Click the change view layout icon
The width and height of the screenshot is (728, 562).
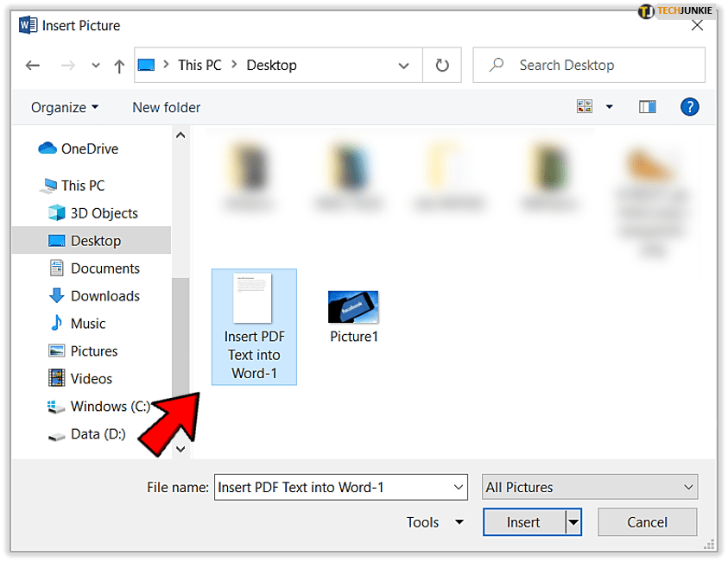pyautogui.click(x=586, y=107)
